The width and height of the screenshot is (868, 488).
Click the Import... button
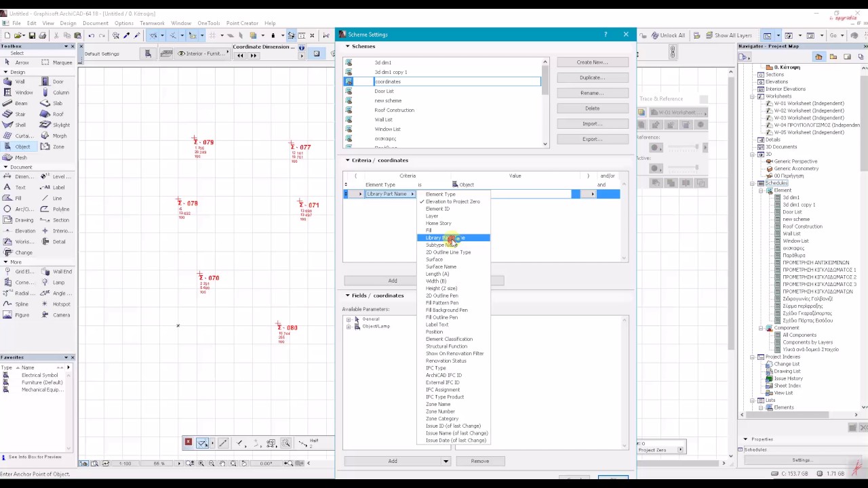592,124
